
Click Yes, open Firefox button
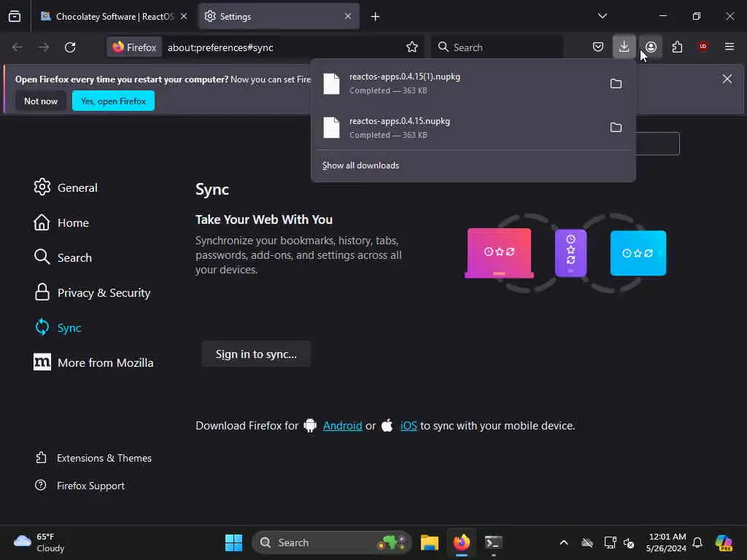(x=113, y=101)
